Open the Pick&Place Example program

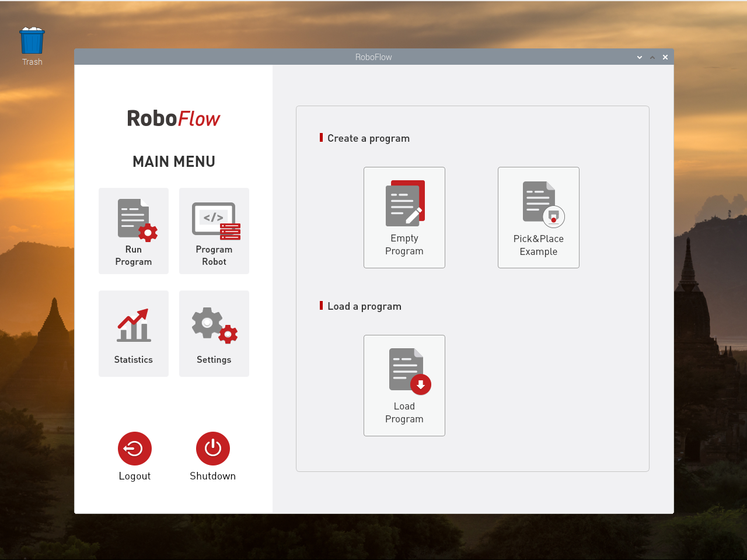pyautogui.click(x=538, y=218)
